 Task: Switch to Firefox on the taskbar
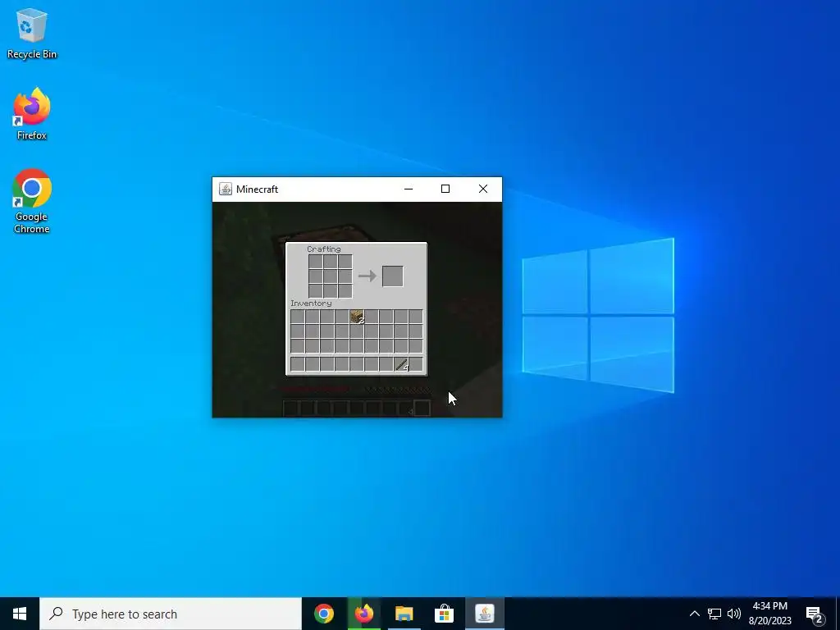click(364, 614)
